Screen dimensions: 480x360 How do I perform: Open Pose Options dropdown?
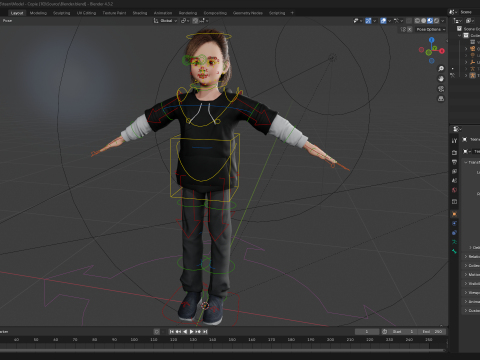pos(431,29)
